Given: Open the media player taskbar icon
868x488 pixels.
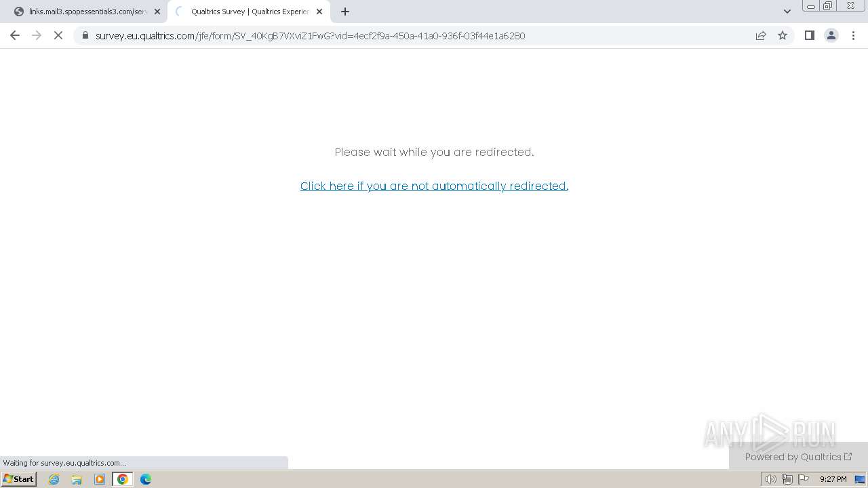Looking at the screenshot, I should click(100, 479).
